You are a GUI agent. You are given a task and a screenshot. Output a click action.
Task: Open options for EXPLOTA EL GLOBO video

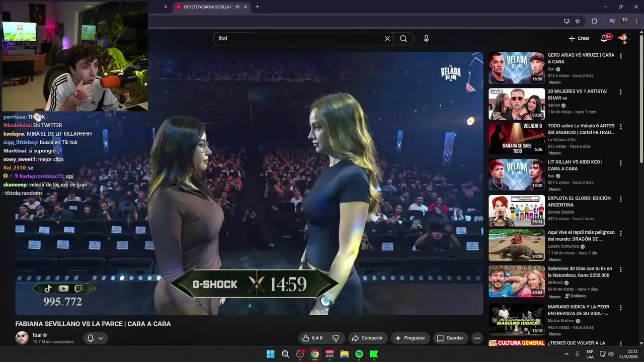(x=621, y=199)
